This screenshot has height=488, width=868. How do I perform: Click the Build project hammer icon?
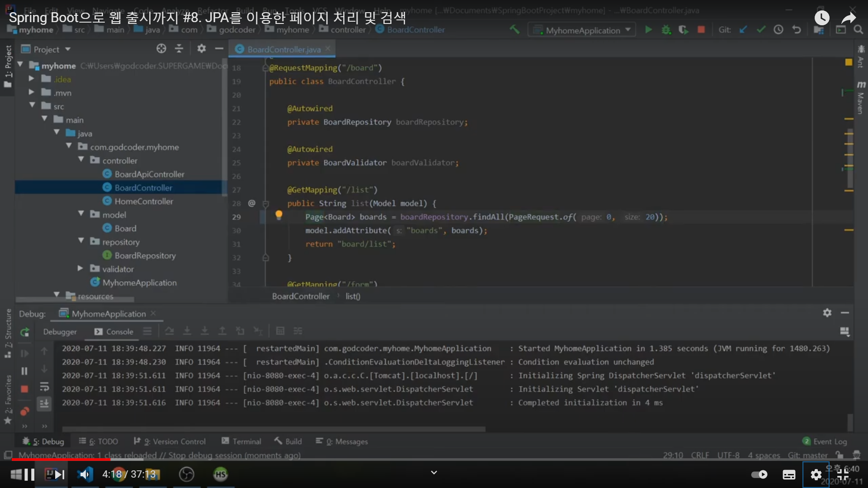(x=514, y=30)
